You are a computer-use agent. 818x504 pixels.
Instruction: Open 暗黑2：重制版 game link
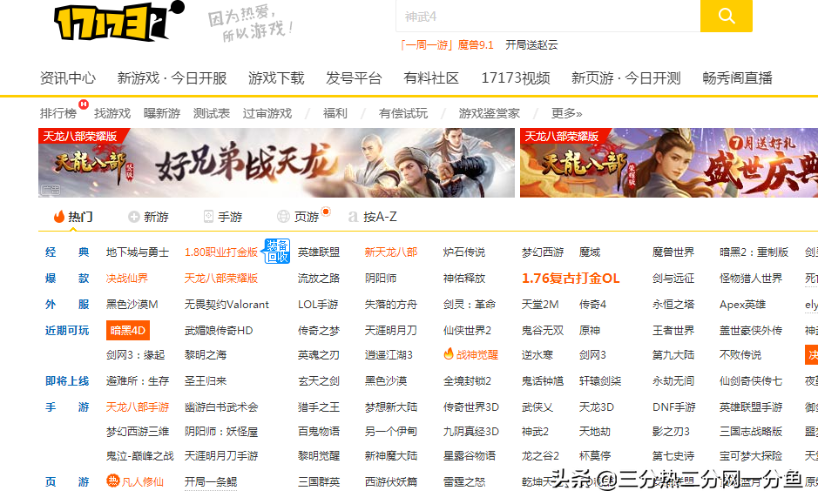pos(754,252)
